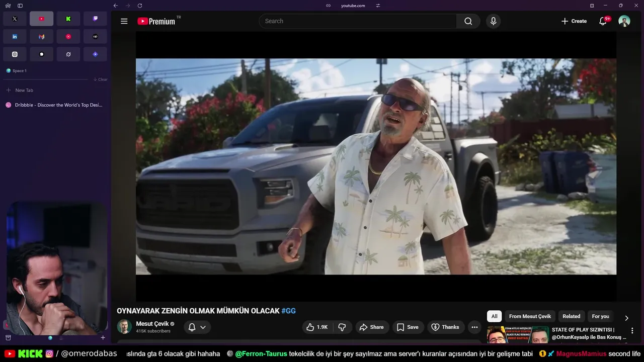Open Space 1 workspace switcher
The image size is (644, 362).
[x=17, y=71]
